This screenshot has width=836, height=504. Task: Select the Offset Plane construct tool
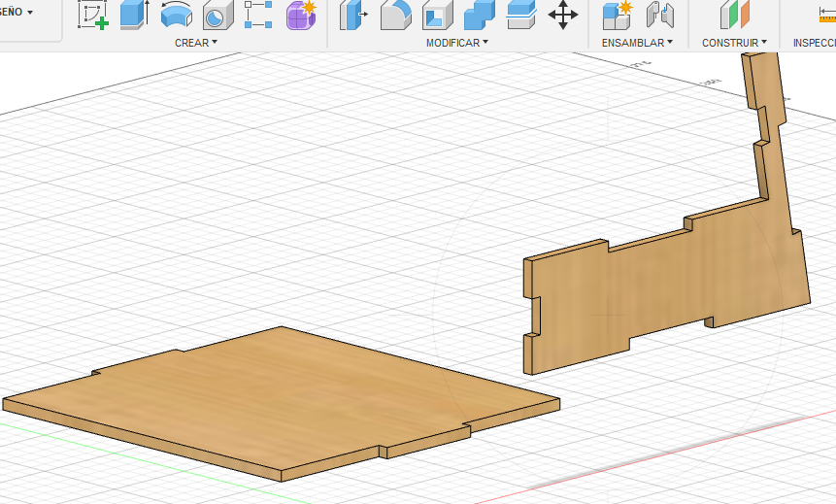click(735, 15)
